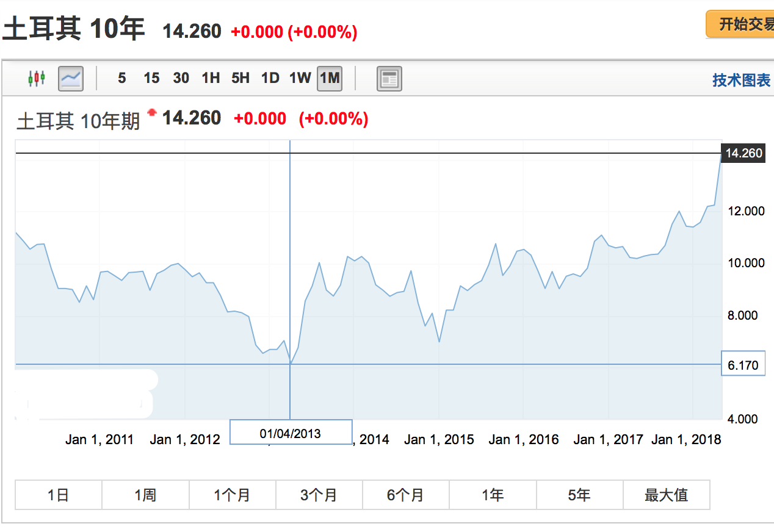The image size is (774, 532).
Task: Choose the 1W interval
Action: (x=300, y=78)
